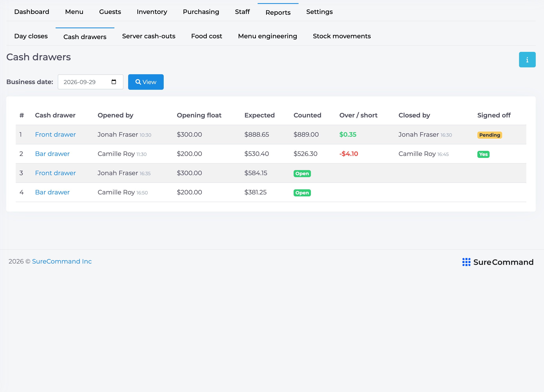This screenshot has height=392, width=544.
Task: Open the Server cash-outs report
Action: point(149,36)
